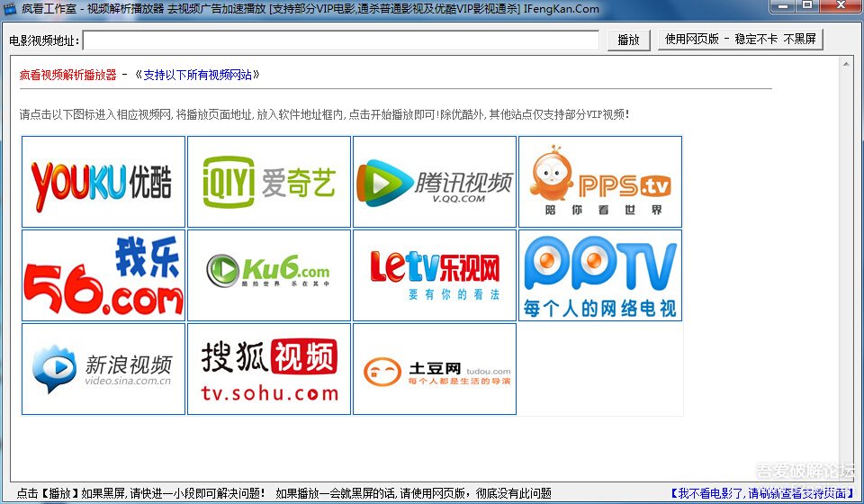
Task: Click the 使用网页版 web version button
Action: click(740, 39)
